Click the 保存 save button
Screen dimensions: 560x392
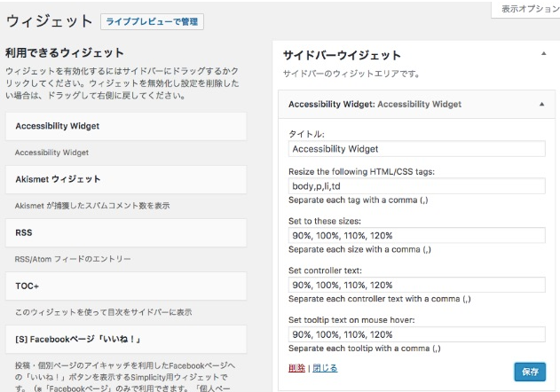click(x=530, y=372)
